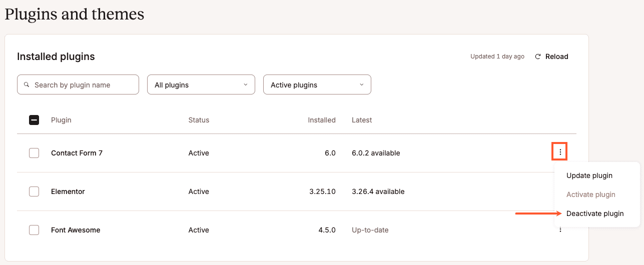Viewport: 644px width, 265px height.
Task: Toggle the select-all plugins checkbox
Action: [34, 120]
